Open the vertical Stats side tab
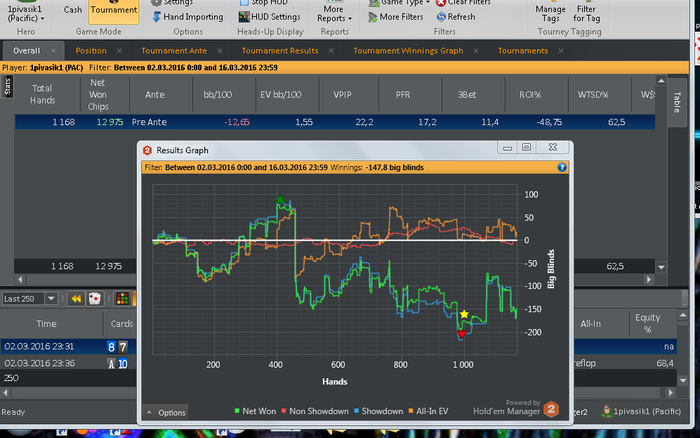The image size is (700, 438). point(7,87)
